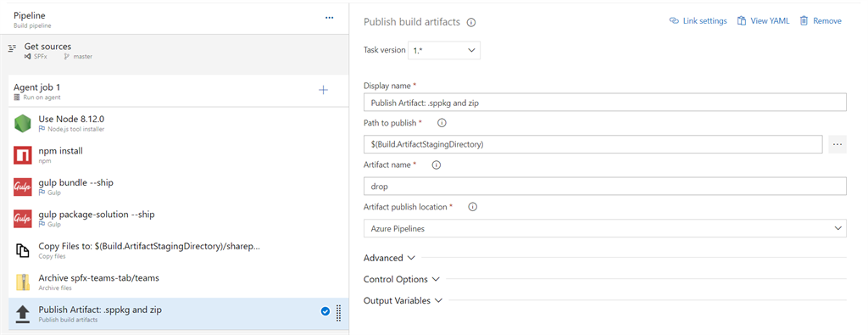
Task: Click the Copy Files task icon
Action: click(x=23, y=251)
